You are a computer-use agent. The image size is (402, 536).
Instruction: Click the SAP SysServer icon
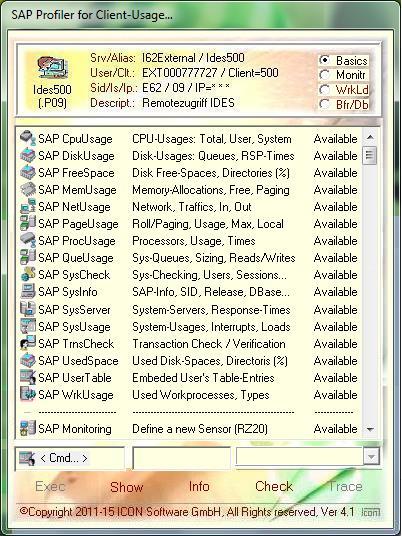[28, 310]
